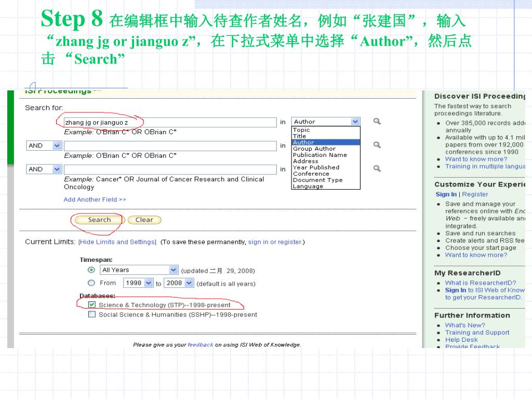The width and height of the screenshot is (532, 399).
Task: Open the All Years timespan dropdown
Action: pos(174,270)
